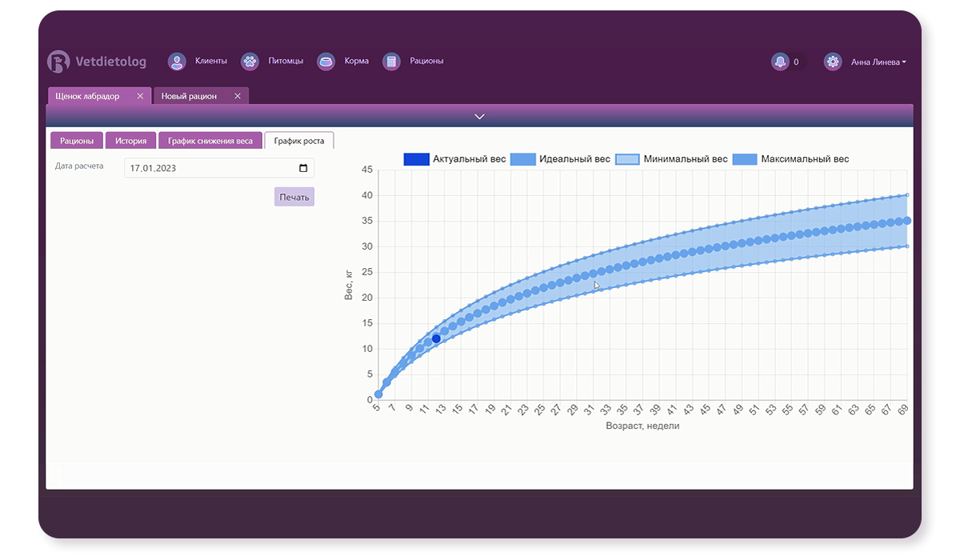
Task: Check the notifications bell icon
Action: (779, 62)
